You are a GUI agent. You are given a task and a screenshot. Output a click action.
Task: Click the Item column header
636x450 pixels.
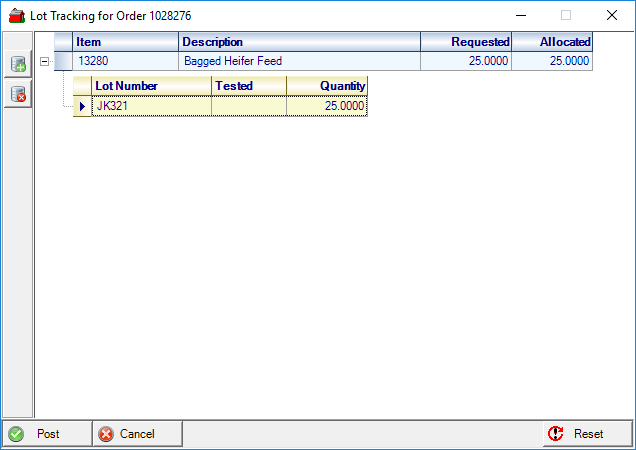[125, 42]
